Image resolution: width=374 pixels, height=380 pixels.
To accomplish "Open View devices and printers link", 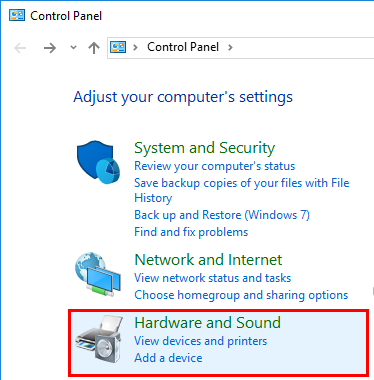I will click(201, 341).
